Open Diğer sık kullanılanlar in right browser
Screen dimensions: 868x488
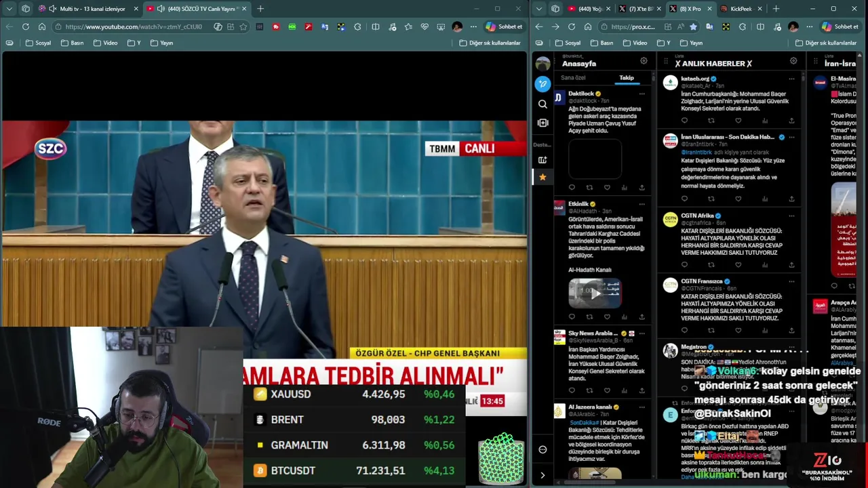(x=826, y=43)
